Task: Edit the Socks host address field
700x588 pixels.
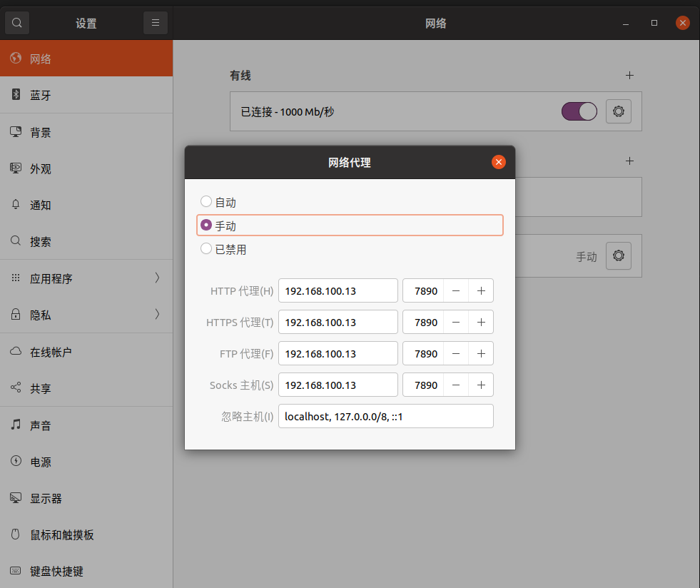Action: [338, 385]
